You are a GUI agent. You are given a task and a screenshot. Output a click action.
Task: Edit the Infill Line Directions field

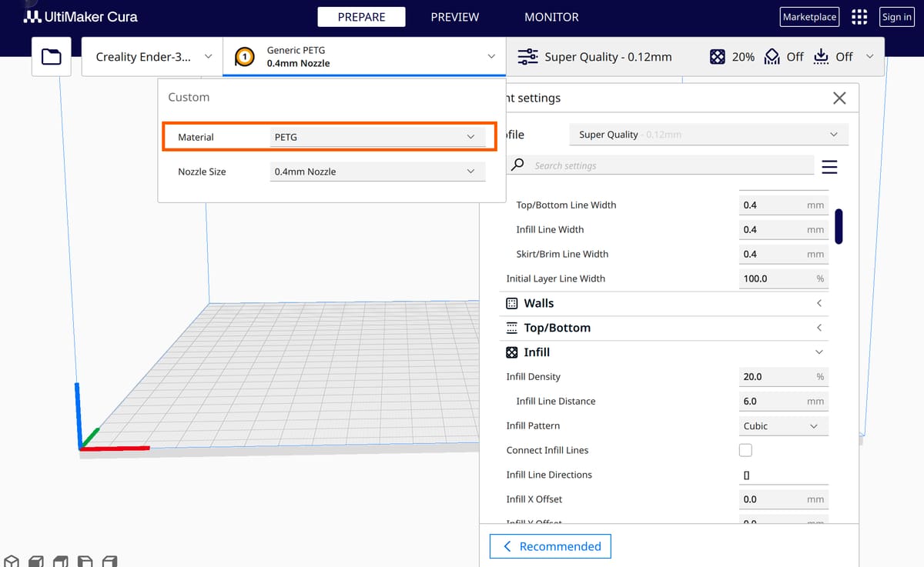point(784,475)
